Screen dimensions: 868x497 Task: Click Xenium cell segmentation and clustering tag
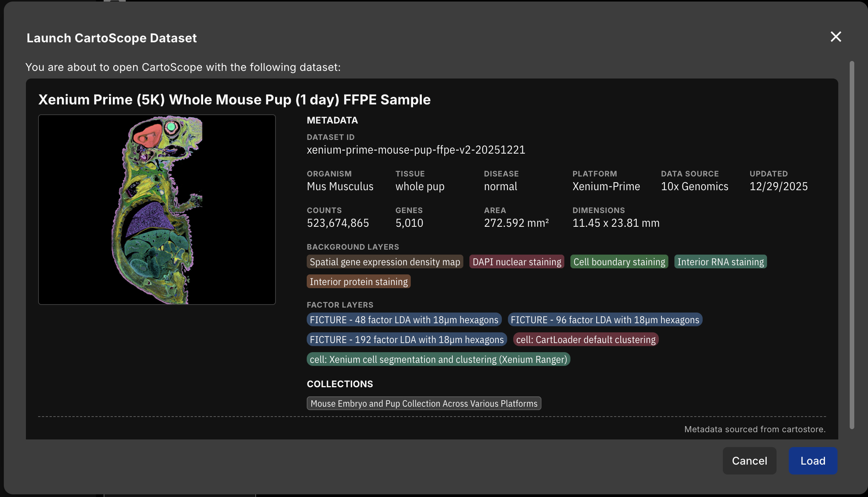pyautogui.click(x=438, y=359)
